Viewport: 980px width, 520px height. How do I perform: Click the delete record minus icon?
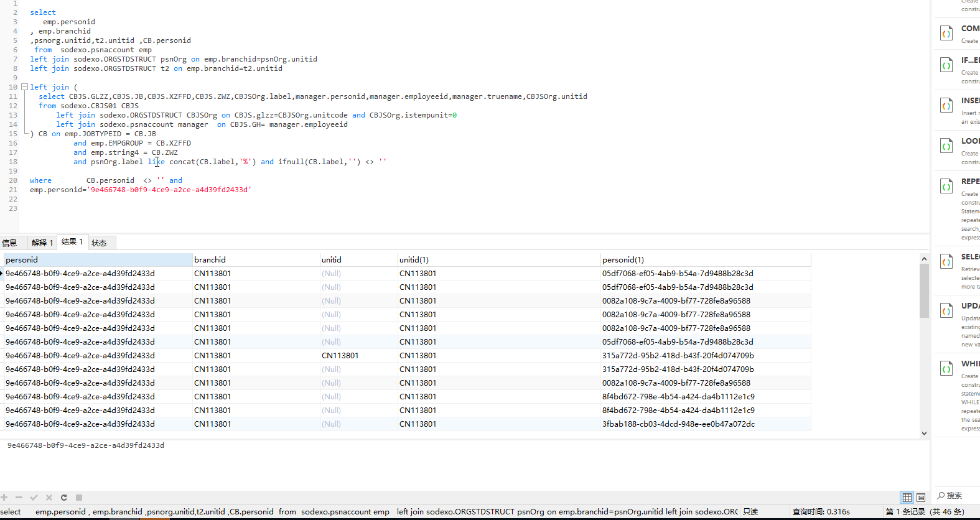tap(19, 498)
